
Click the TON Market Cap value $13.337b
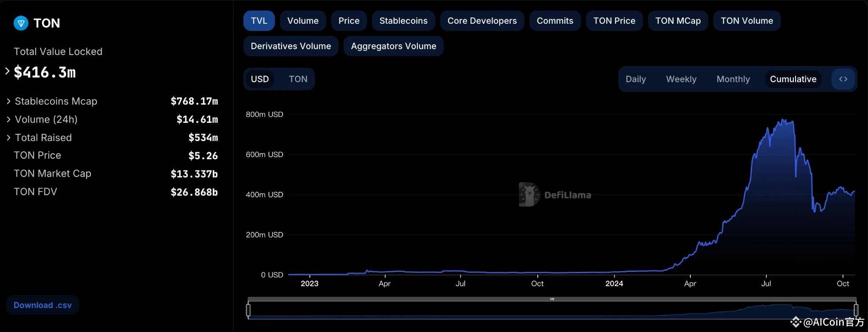pyautogui.click(x=194, y=174)
